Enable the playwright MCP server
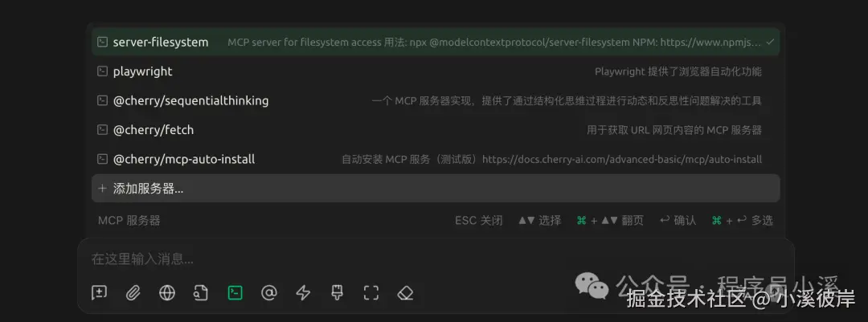The height and width of the screenshot is (322, 868). [x=436, y=71]
